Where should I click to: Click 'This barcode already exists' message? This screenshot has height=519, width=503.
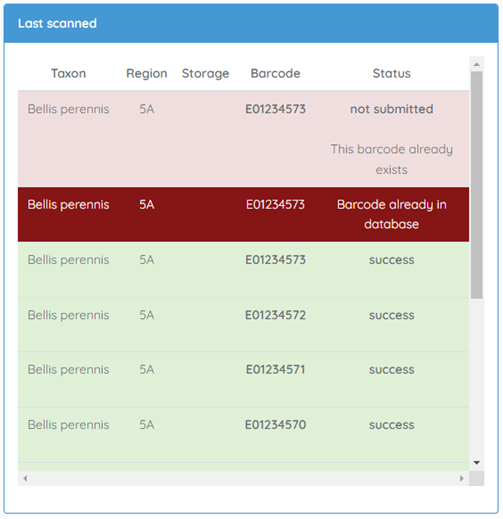391,159
